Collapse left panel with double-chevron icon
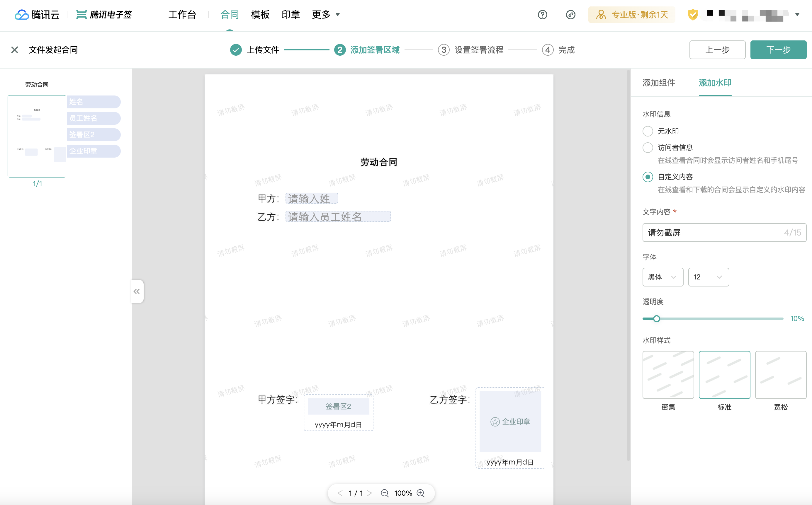The width and height of the screenshot is (812, 505). click(137, 291)
